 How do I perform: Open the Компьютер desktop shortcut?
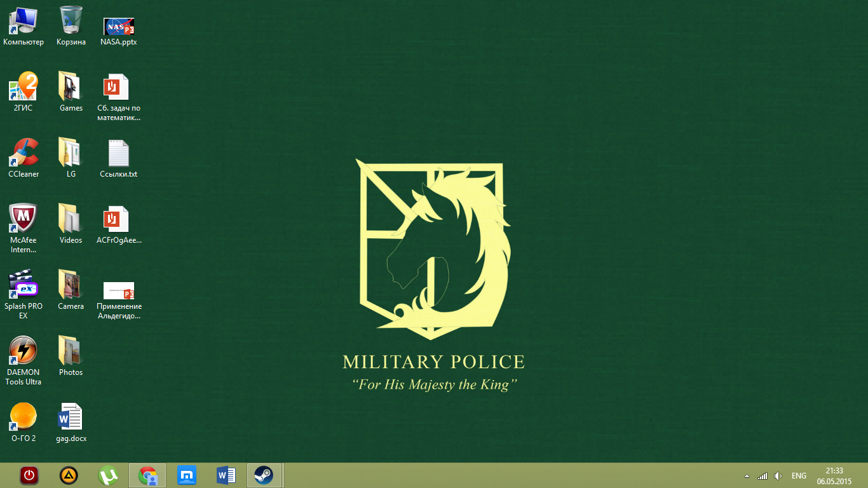pyautogui.click(x=24, y=26)
